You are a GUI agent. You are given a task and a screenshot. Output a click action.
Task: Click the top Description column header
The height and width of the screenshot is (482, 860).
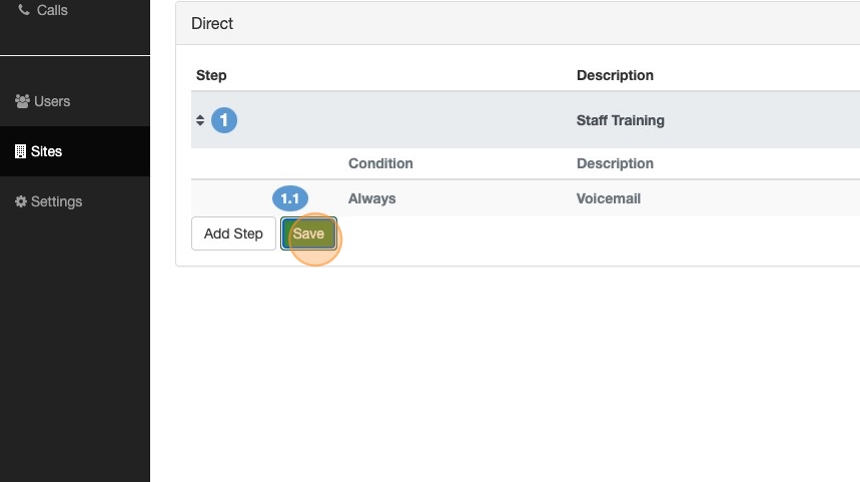pos(615,75)
